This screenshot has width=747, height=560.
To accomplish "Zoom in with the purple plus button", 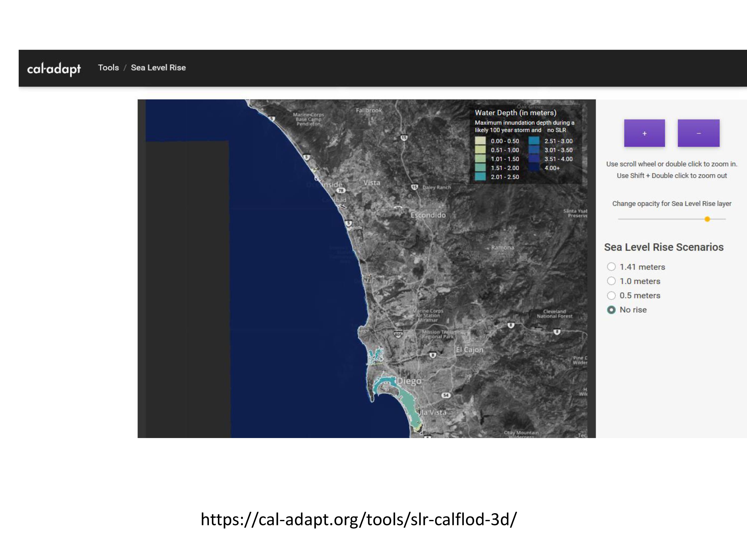I will click(644, 133).
